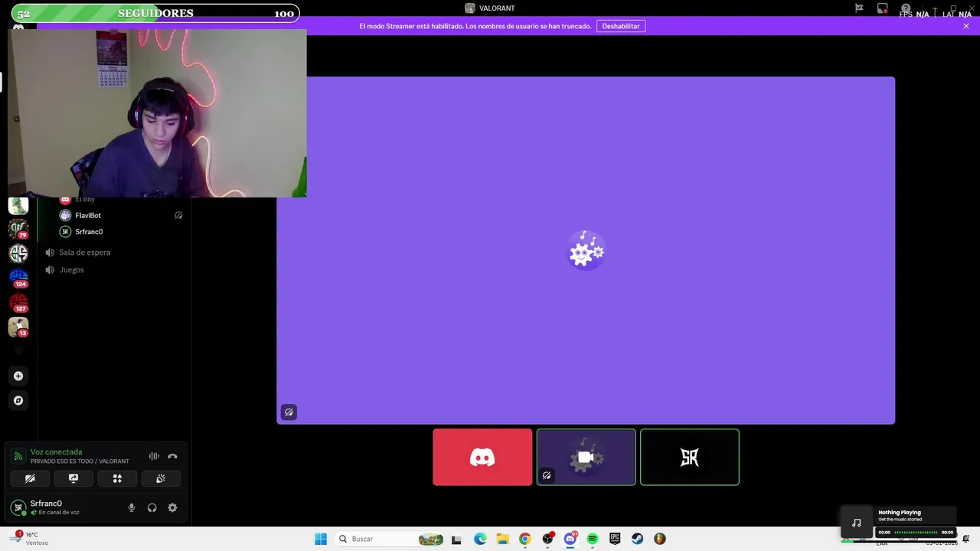This screenshot has width=980, height=551.
Task: Open Task View on the taskbar
Action: click(x=456, y=539)
